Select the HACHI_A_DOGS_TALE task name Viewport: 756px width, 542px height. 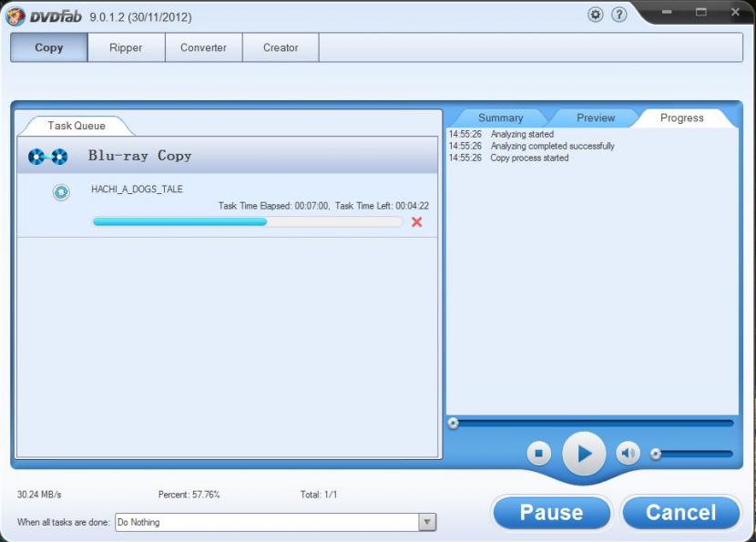137,189
